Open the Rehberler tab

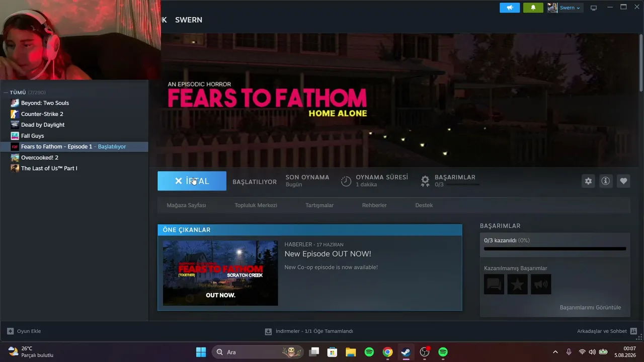pos(374,205)
